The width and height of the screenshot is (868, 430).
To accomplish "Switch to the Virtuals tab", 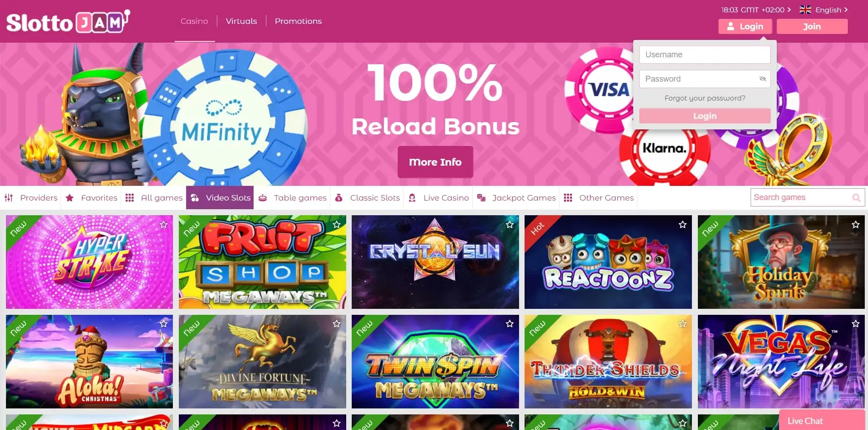I will pyautogui.click(x=241, y=21).
